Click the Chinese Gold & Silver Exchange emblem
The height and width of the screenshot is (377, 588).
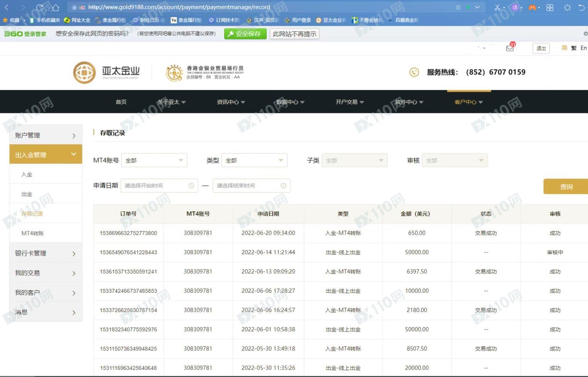tap(174, 72)
